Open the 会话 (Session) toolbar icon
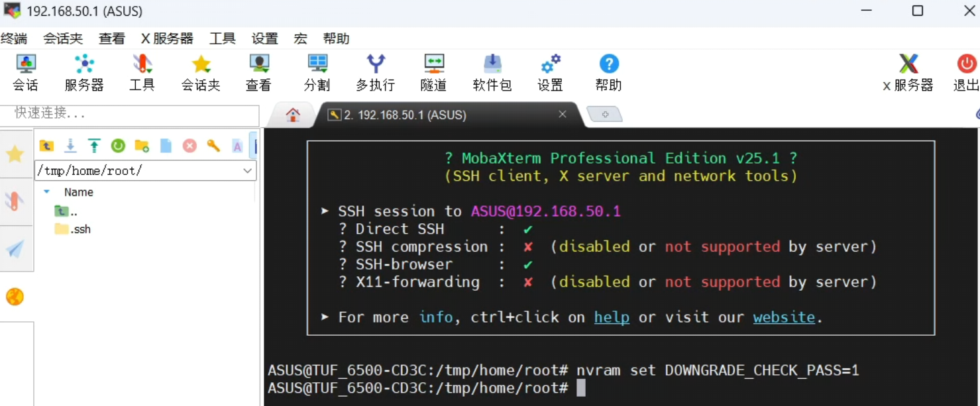 coord(26,73)
